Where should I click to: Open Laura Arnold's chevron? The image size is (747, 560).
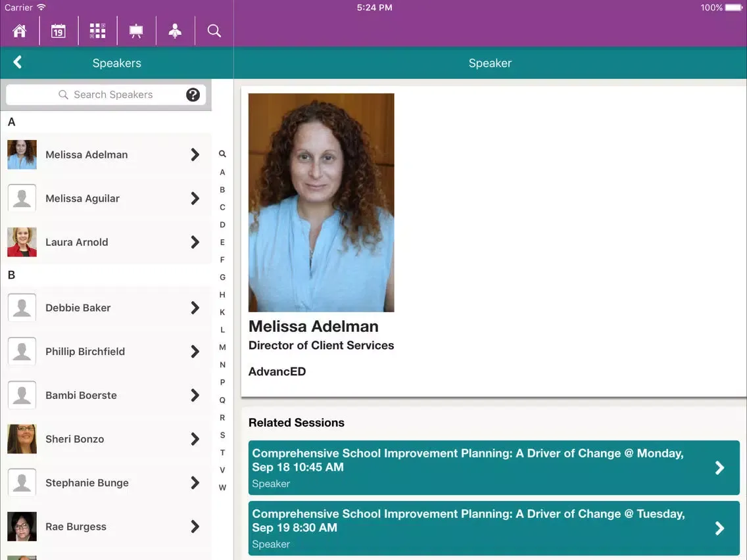point(195,242)
